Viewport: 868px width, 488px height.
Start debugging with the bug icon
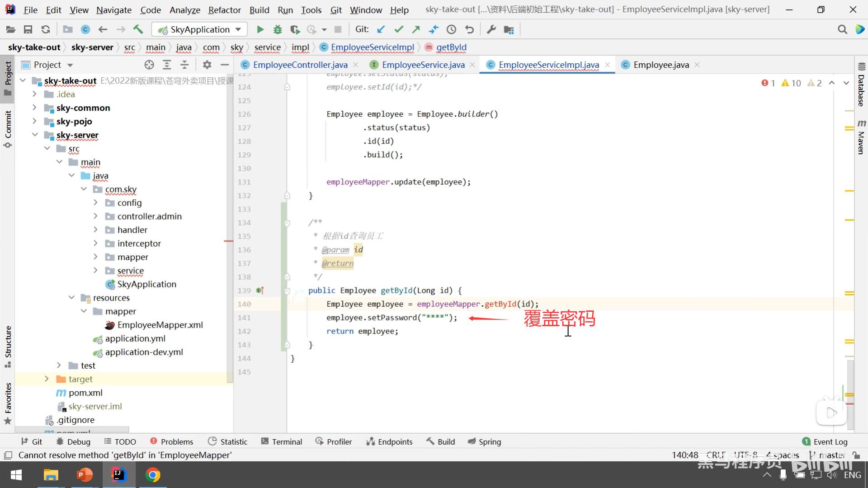[x=278, y=30]
